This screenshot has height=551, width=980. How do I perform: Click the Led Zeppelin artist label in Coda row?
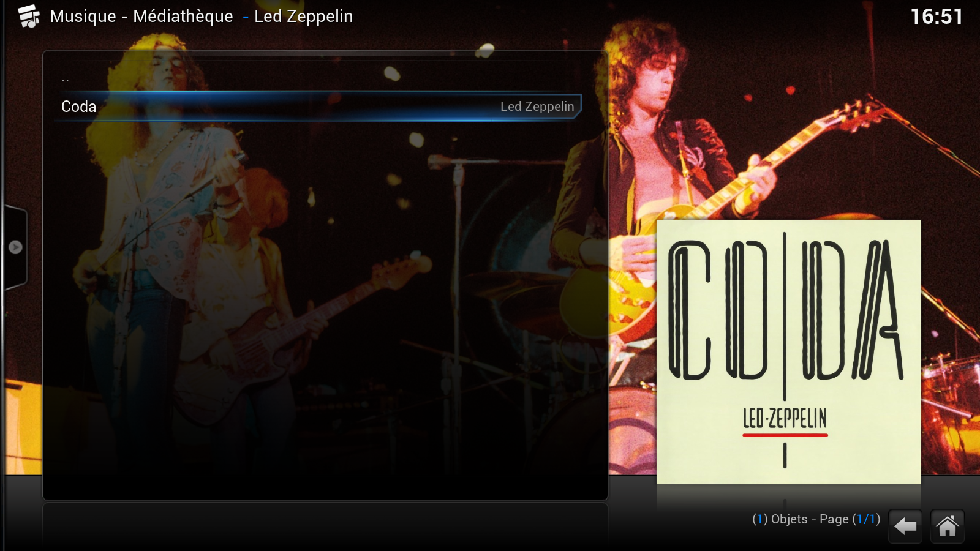tap(537, 107)
